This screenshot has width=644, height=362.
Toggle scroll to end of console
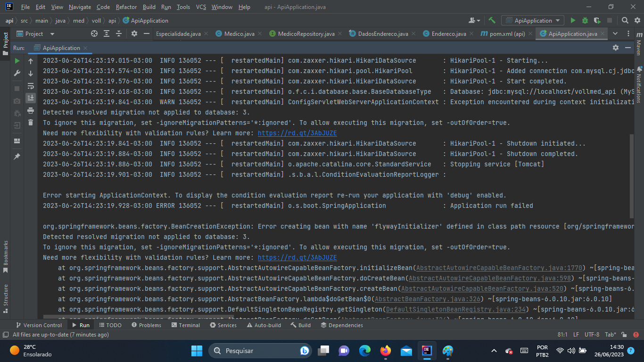[31, 98]
